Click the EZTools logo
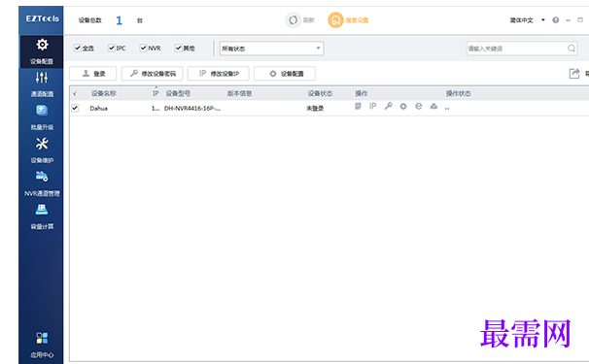This screenshot has height=364, width=589. tap(43, 18)
